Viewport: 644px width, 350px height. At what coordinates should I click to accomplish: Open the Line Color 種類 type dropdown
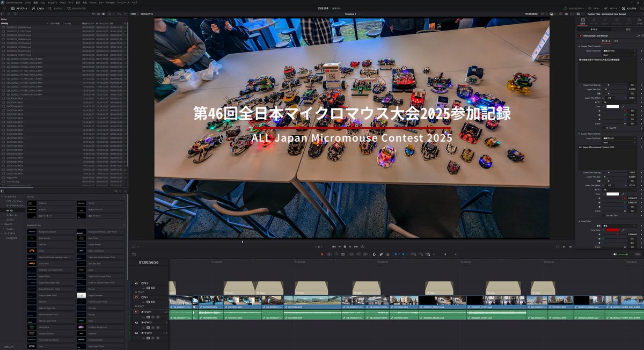[619, 225]
